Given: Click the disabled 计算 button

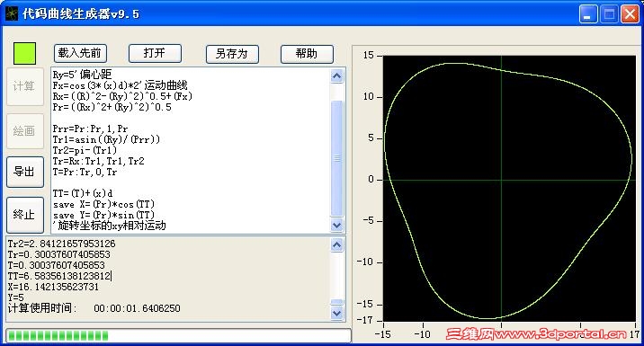Looking at the screenshot, I should [24, 86].
